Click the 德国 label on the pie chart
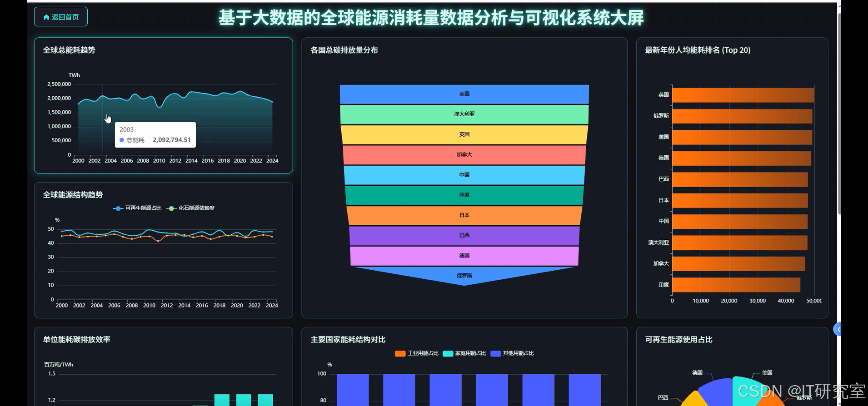Image resolution: width=868 pixels, height=406 pixels. pyautogui.click(x=697, y=373)
